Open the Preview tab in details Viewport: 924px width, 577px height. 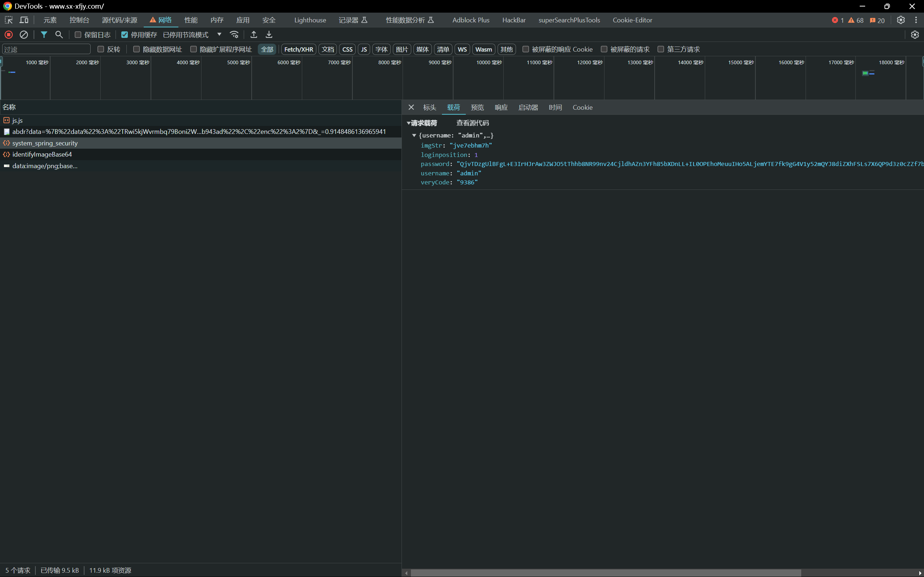coord(477,107)
